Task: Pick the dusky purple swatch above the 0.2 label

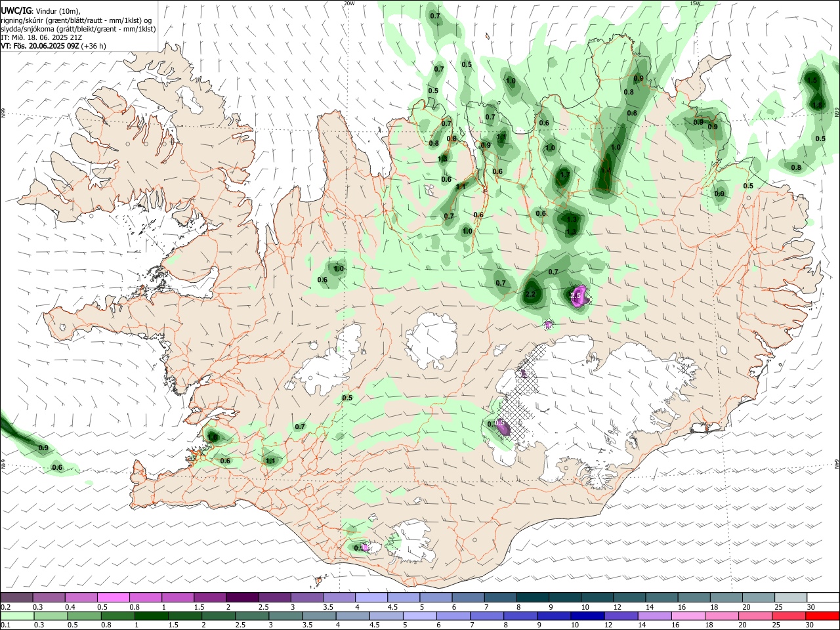Action: point(16,598)
